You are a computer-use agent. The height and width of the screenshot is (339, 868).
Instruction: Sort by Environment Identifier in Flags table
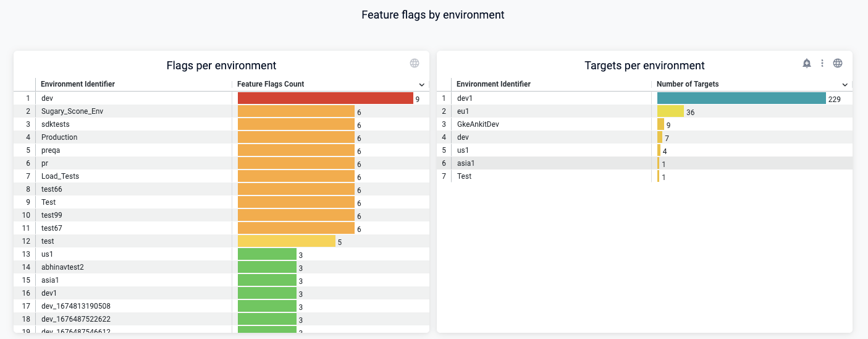[78, 84]
